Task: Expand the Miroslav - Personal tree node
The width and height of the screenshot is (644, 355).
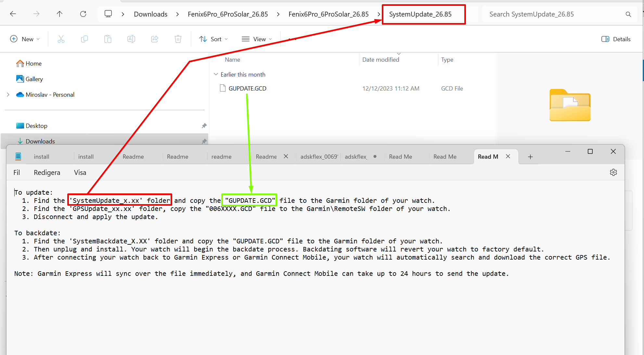Action: (8, 94)
